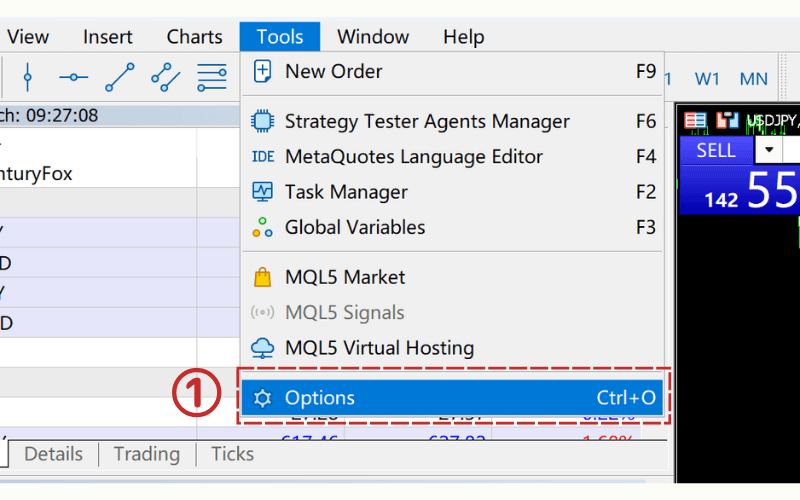
Task: Switch to the Trading tab
Action: tap(147, 454)
